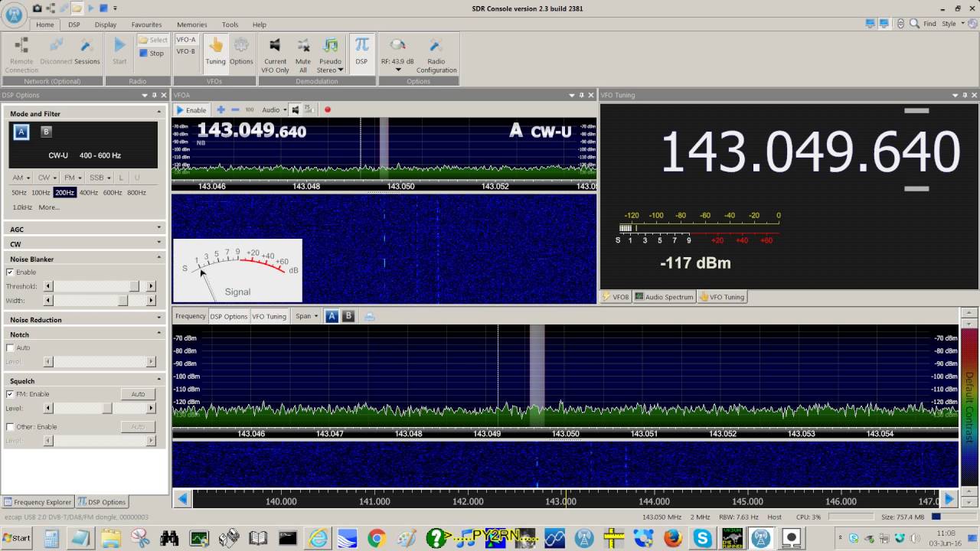
Task: Click the VFOA Enable button
Action: point(191,109)
